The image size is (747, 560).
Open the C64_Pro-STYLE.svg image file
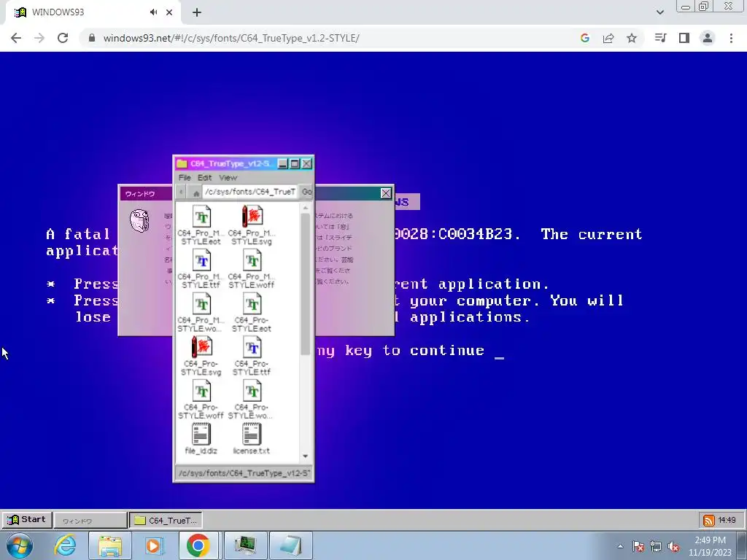tap(201, 356)
